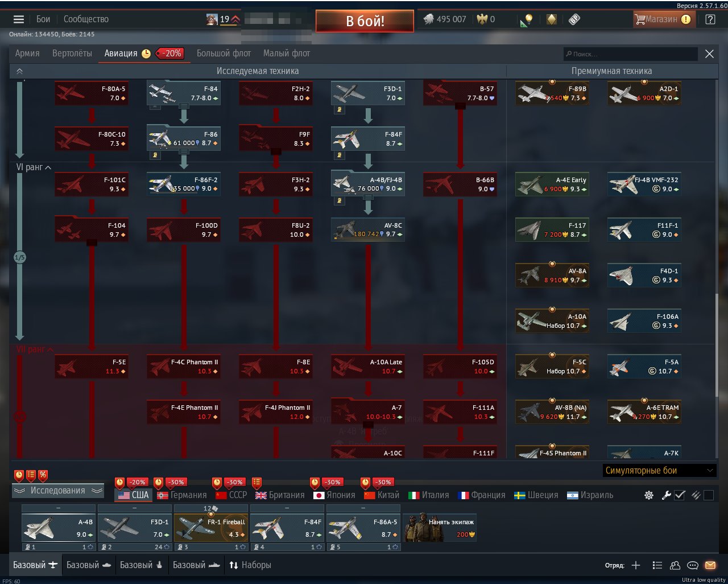Open the player avatar profile icon
728x584 pixels.
[212, 19]
